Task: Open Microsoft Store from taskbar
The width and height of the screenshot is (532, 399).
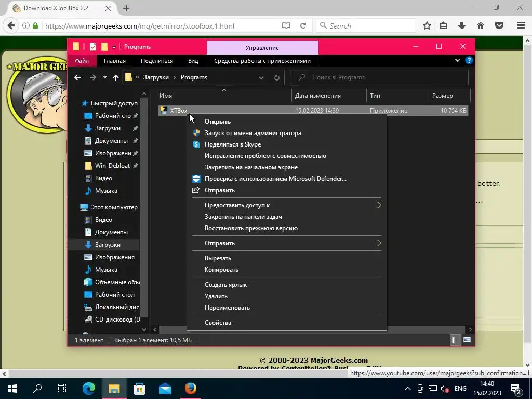Action: tap(139, 389)
